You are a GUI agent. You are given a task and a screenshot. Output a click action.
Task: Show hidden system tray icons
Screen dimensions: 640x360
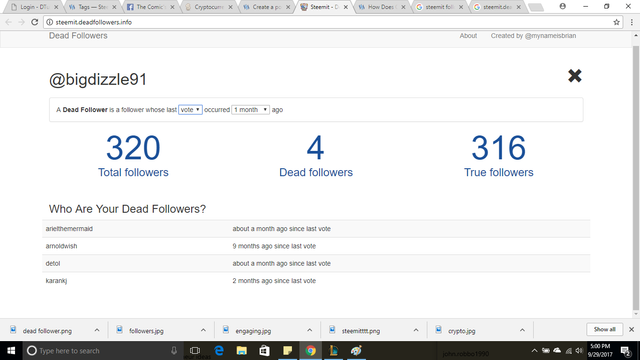coord(534,351)
